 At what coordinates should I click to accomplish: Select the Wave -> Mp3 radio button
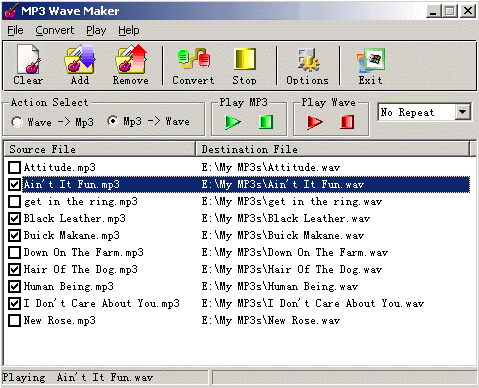[x=17, y=122]
